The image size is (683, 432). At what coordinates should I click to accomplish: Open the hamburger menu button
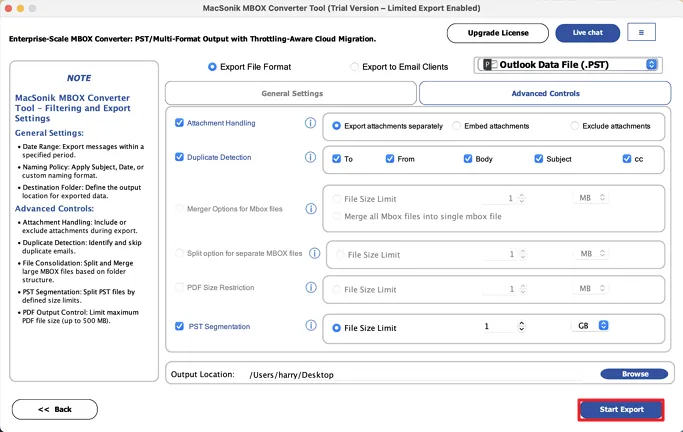pos(641,32)
